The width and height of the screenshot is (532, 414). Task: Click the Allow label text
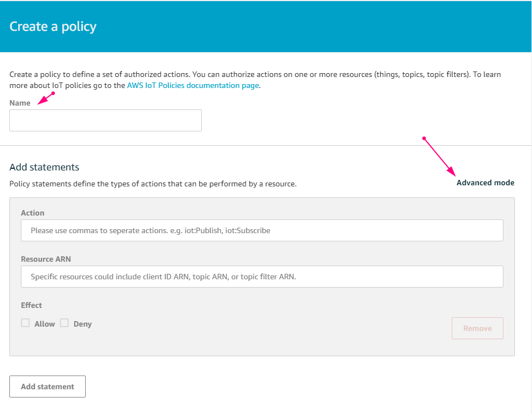[45, 324]
